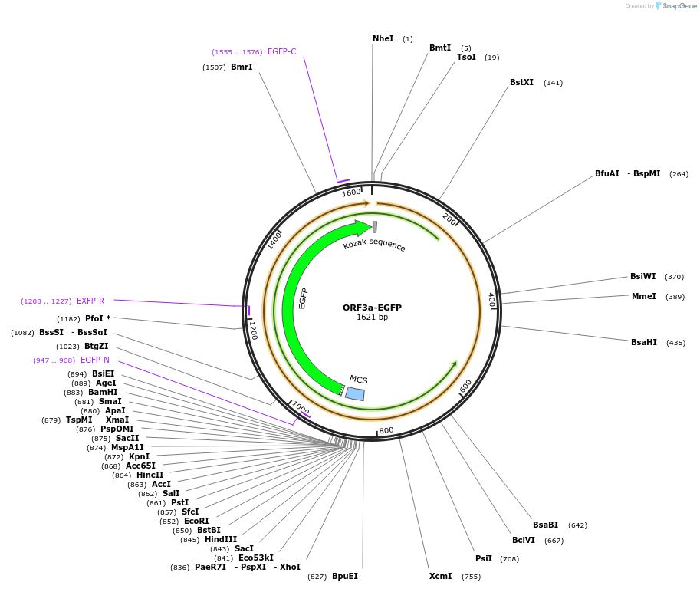Viewport: 700px width, 589px height.
Task: Click the SnapGene logo icon
Action: click(x=659, y=6)
